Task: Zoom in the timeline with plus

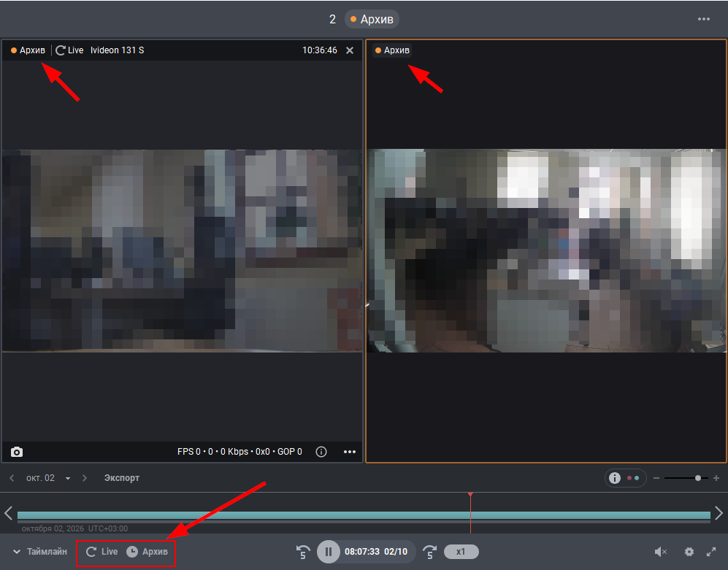Action: click(716, 478)
